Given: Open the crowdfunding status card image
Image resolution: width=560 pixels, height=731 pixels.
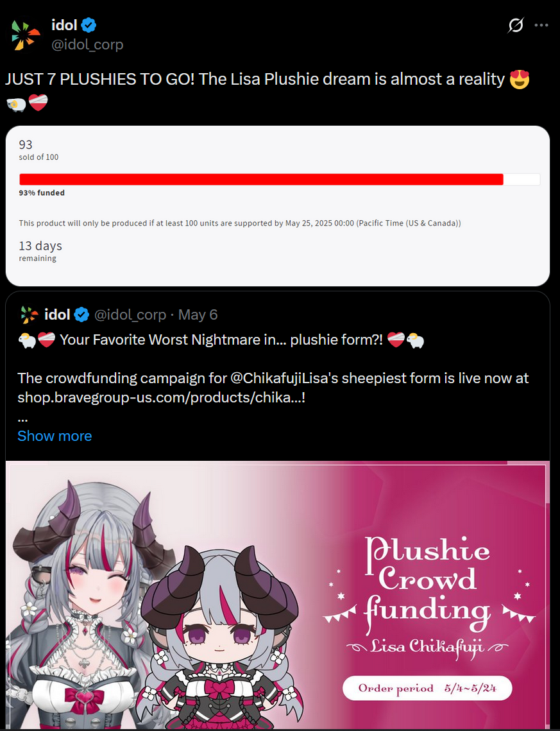Looking at the screenshot, I should click(278, 206).
